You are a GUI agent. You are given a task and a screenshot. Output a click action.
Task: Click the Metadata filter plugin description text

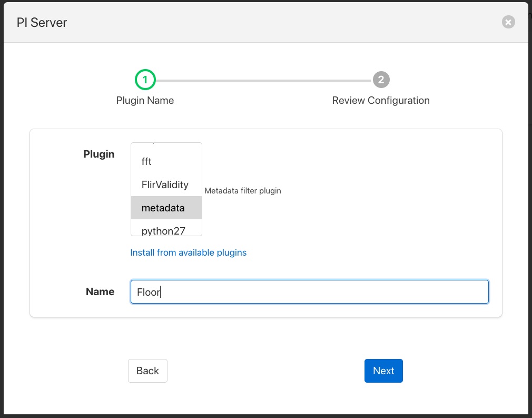pyautogui.click(x=243, y=190)
